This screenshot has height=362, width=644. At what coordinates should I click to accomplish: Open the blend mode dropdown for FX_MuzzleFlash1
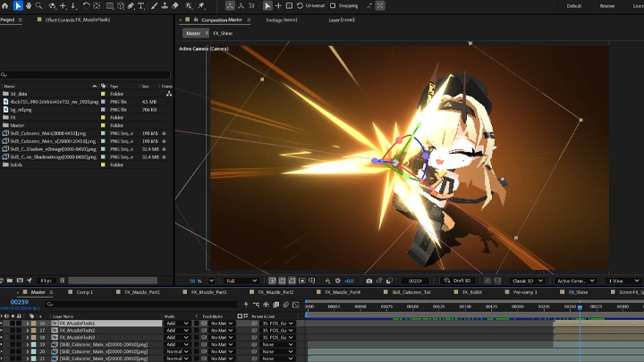pyautogui.click(x=177, y=324)
